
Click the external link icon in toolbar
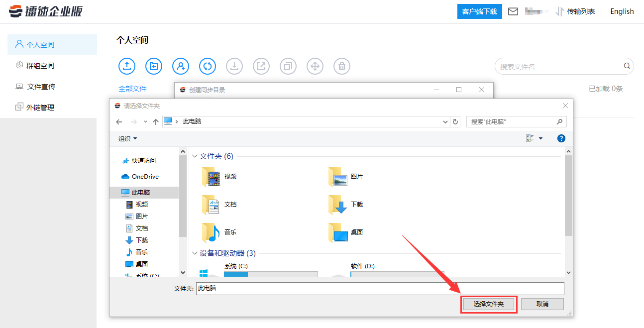click(261, 66)
